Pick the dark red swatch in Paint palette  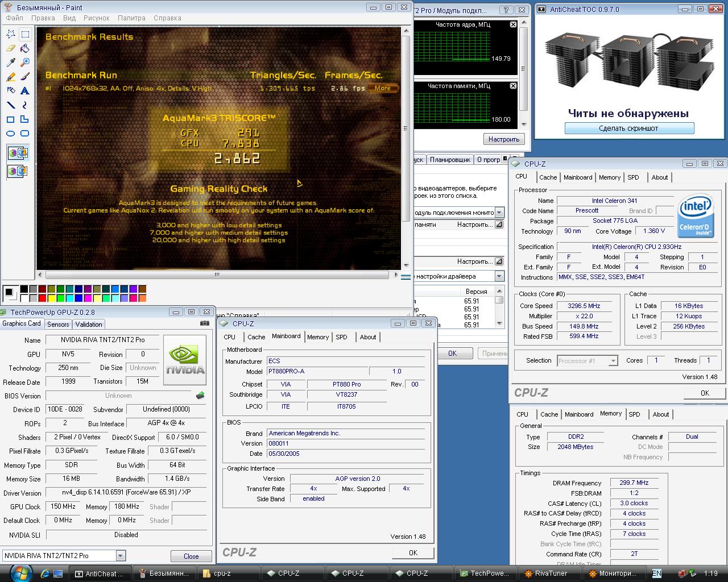pyautogui.click(x=43, y=289)
